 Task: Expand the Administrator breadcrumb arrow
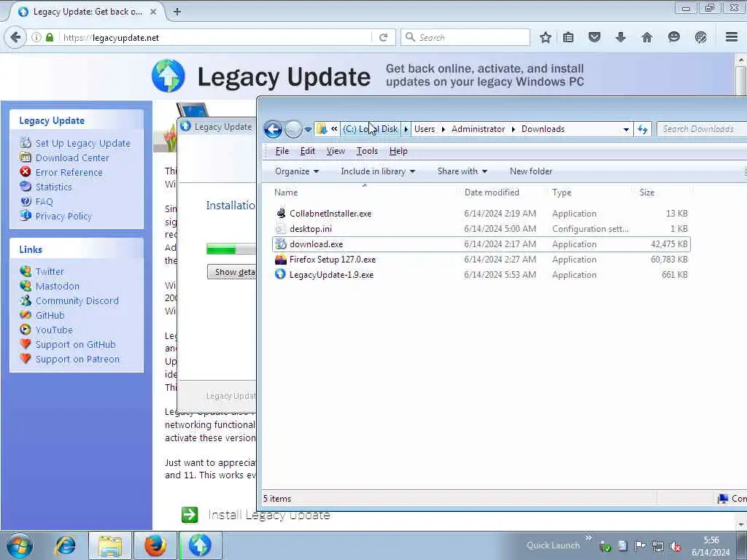pyautogui.click(x=513, y=129)
